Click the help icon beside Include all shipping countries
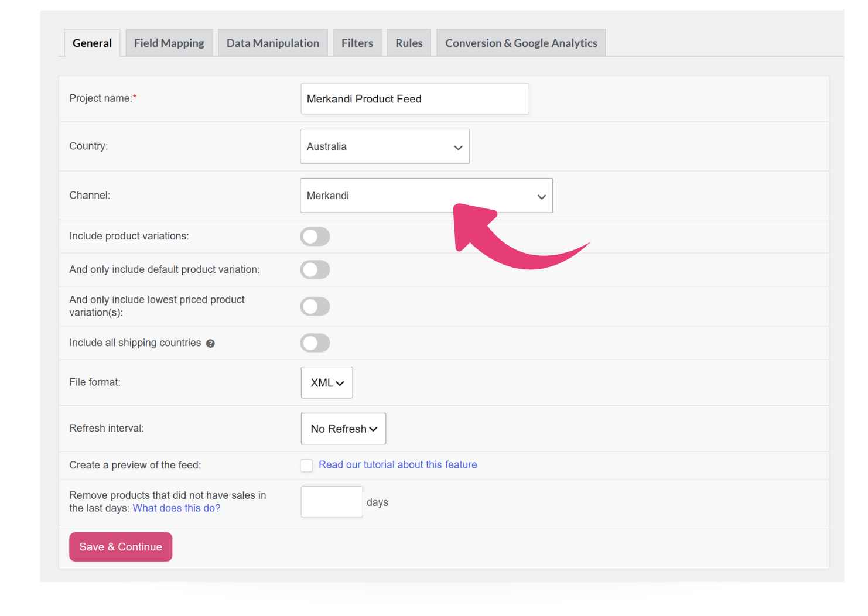This screenshot has height=616, width=868. pyautogui.click(x=210, y=344)
